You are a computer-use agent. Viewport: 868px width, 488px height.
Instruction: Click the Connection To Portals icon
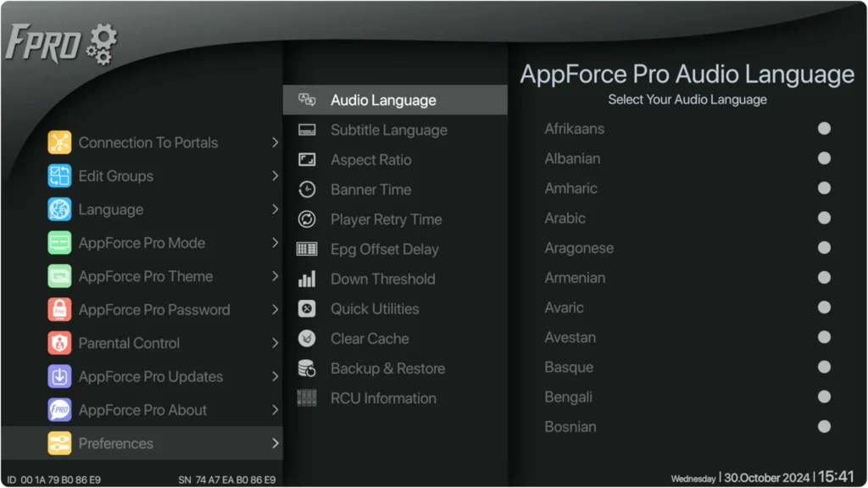(59, 142)
